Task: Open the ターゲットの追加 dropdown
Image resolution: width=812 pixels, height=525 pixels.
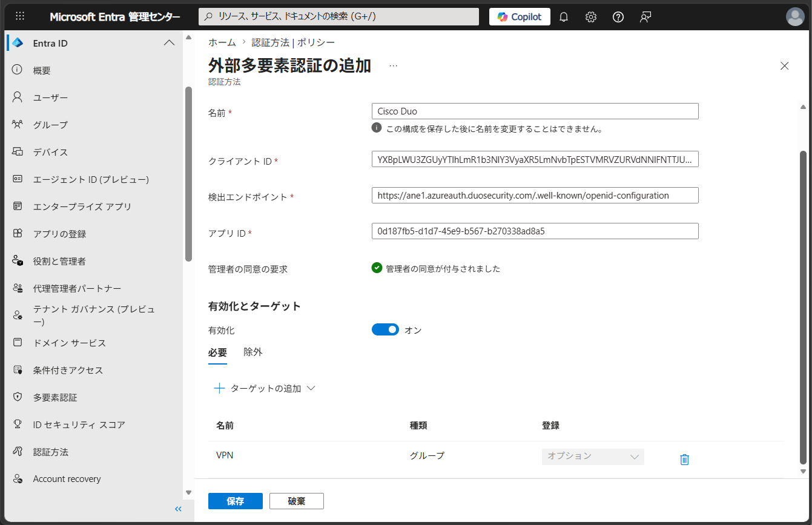Action: click(x=265, y=388)
